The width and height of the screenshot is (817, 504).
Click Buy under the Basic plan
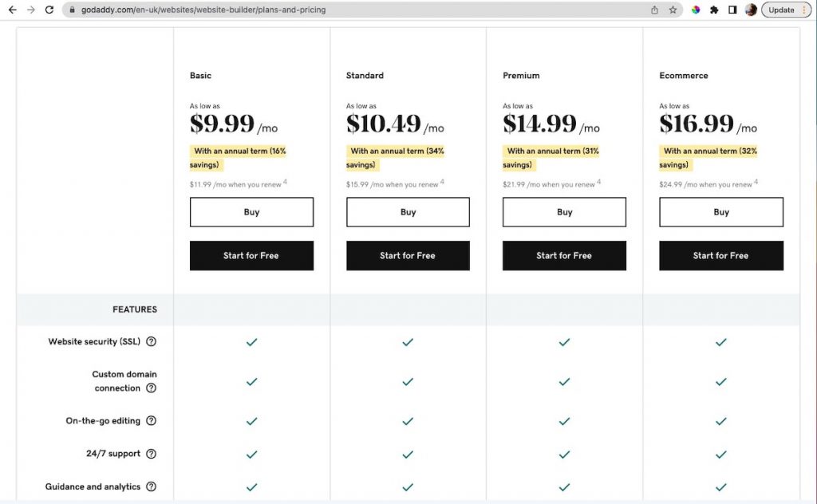(x=251, y=211)
